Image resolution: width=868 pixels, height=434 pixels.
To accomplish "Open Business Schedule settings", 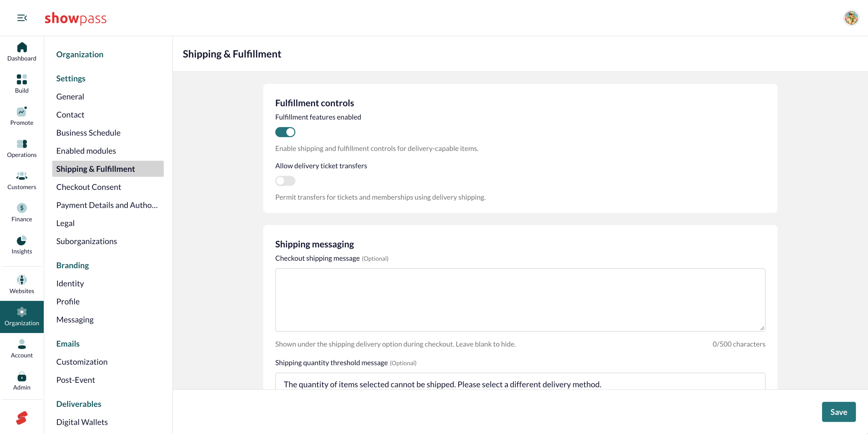I will (88, 133).
